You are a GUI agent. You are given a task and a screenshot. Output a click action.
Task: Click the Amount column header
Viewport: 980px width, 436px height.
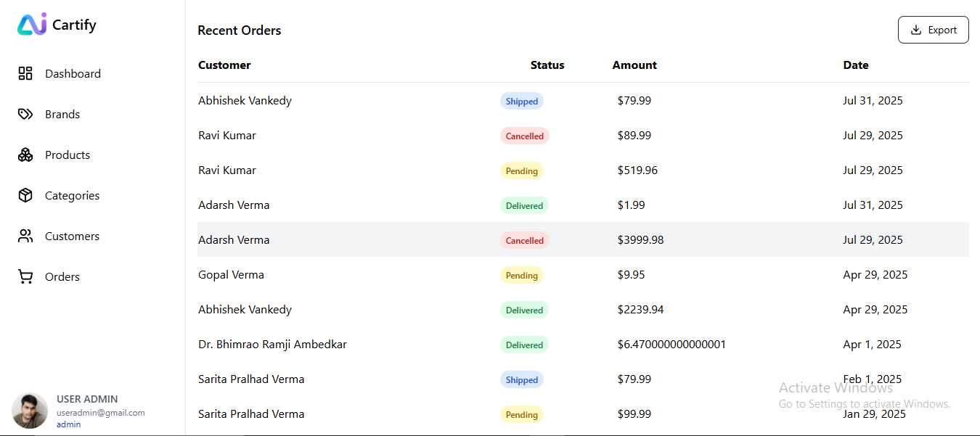[x=634, y=65]
